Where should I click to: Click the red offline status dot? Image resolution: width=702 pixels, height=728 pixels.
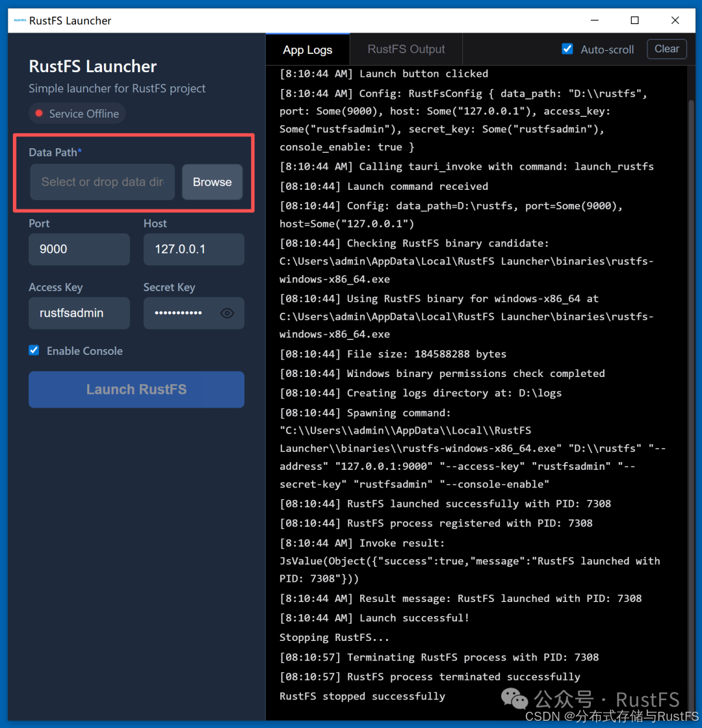pyautogui.click(x=39, y=113)
